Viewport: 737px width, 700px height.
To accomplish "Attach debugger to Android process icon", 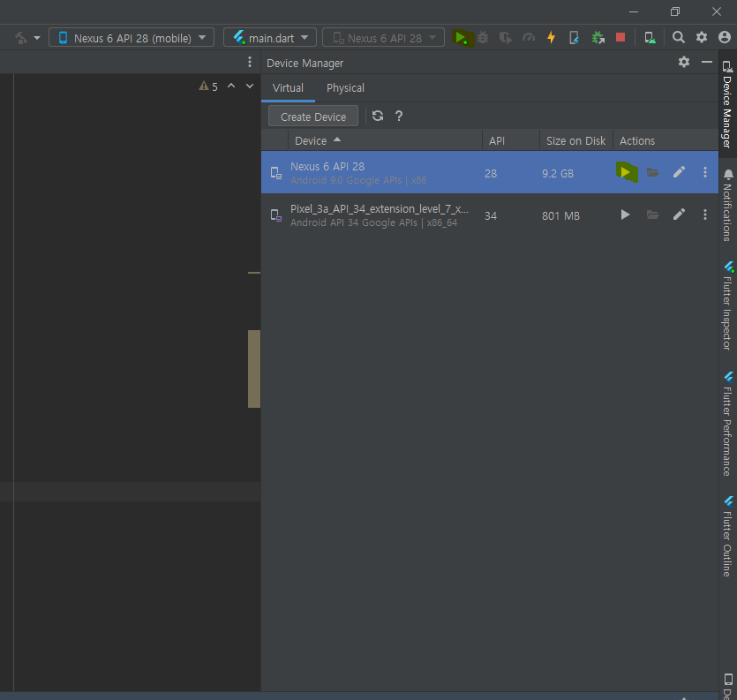I will click(x=598, y=38).
